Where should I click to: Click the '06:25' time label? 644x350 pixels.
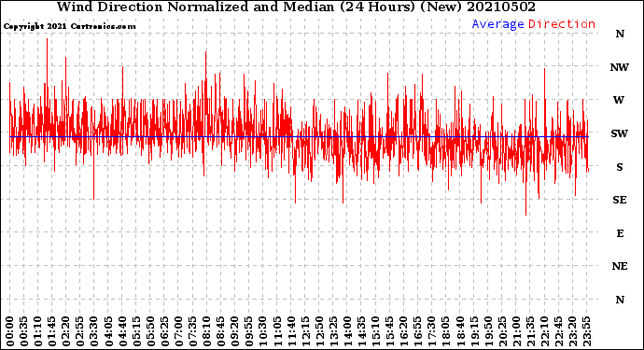pyautogui.click(x=164, y=331)
